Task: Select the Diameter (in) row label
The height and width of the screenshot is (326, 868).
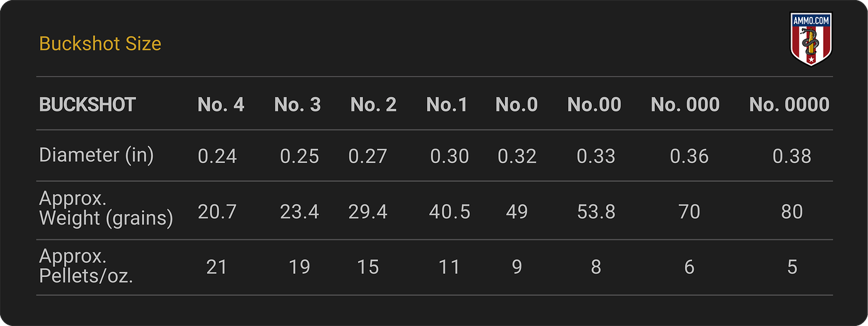Action: pyautogui.click(x=96, y=155)
